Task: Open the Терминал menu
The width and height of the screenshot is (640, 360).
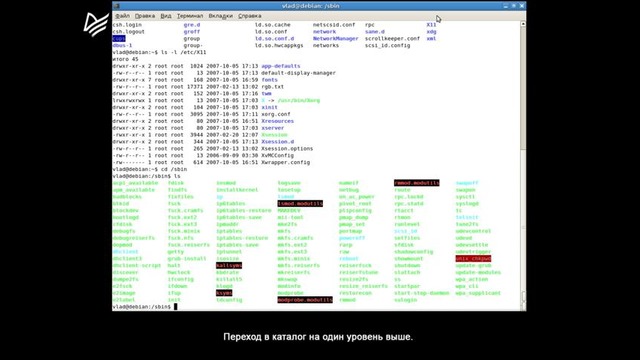Action: click(190, 16)
